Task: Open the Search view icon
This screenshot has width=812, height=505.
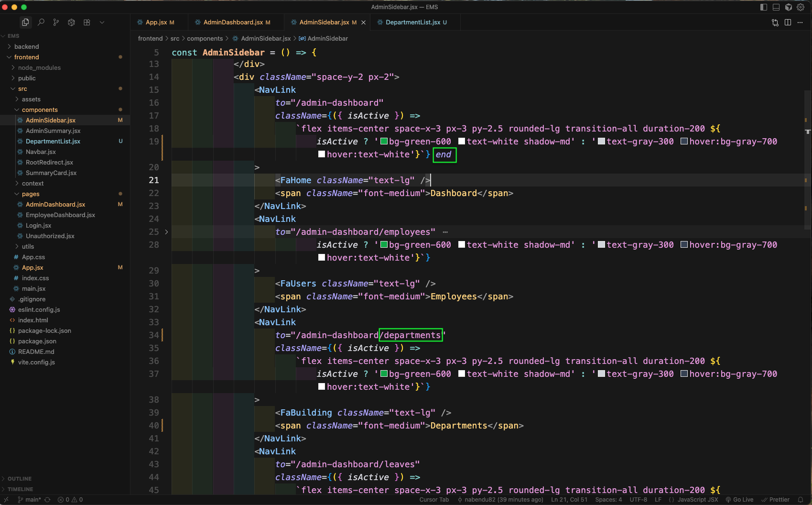Action: (x=41, y=22)
